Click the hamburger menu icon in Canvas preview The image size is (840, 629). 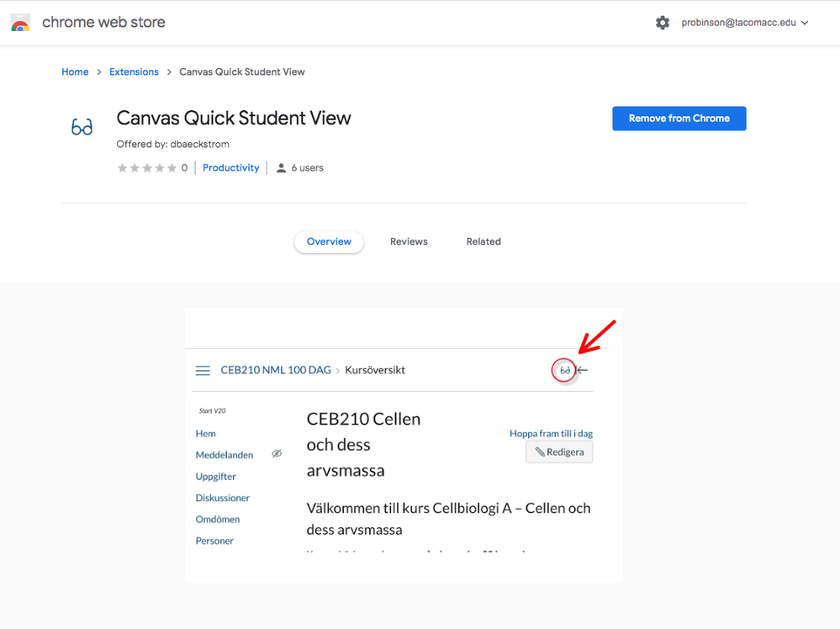click(203, 370)
